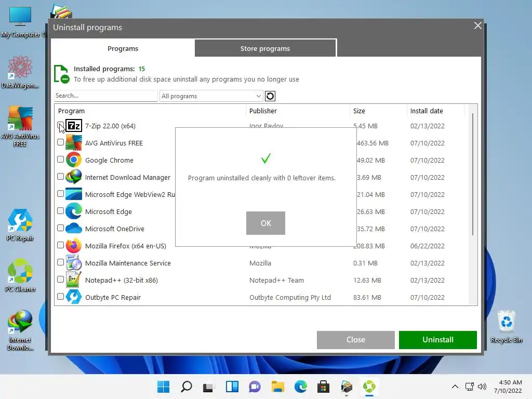
Task: Check the Google Chrome checkbox
Action: (60, 159)
